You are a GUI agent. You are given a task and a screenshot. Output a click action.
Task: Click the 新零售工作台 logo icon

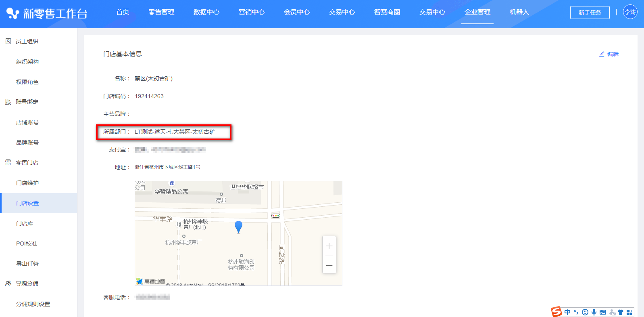[13, 13]
